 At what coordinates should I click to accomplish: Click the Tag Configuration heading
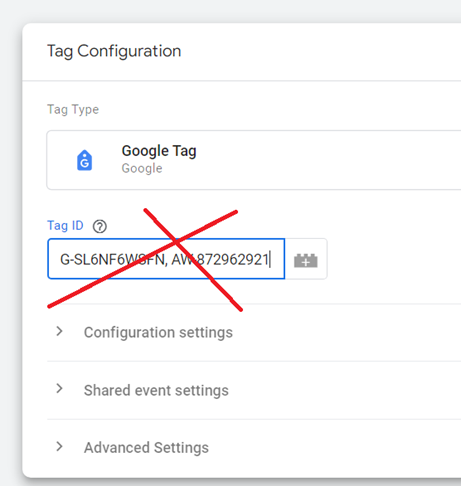click(x=114, y=51)
